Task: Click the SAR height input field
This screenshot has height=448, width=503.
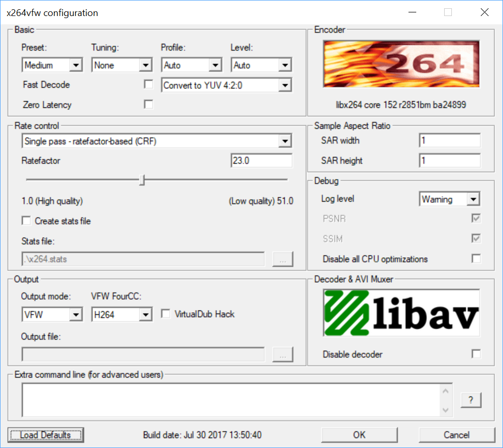Action: tap(450, 161)
